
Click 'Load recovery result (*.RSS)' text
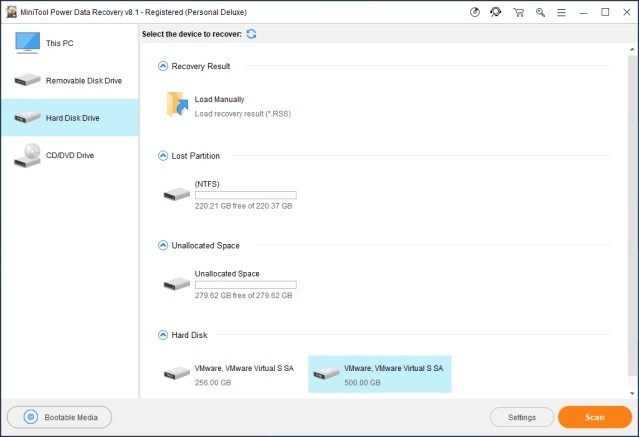[243, 114]
